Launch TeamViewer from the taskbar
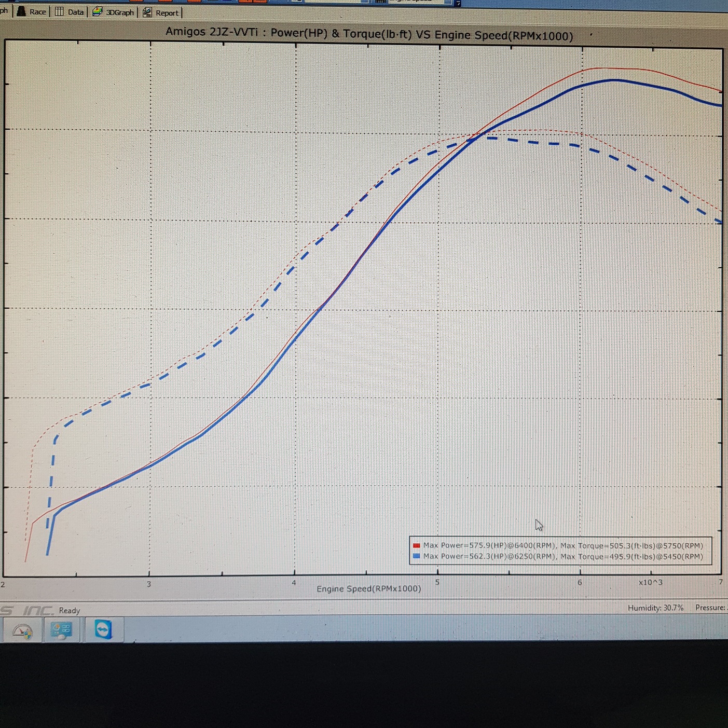The height and width of the screenshot is (728, 728). 103,629
